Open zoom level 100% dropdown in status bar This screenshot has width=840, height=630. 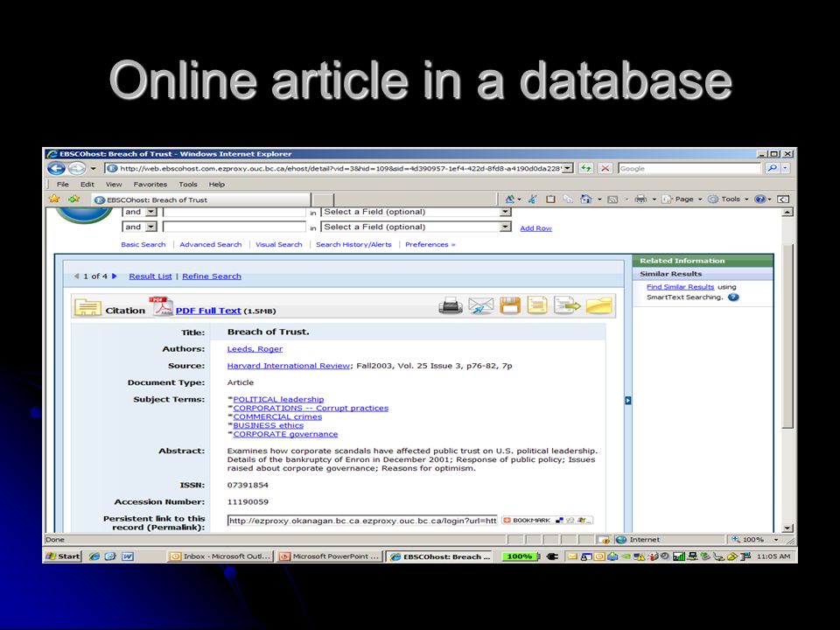776,540
